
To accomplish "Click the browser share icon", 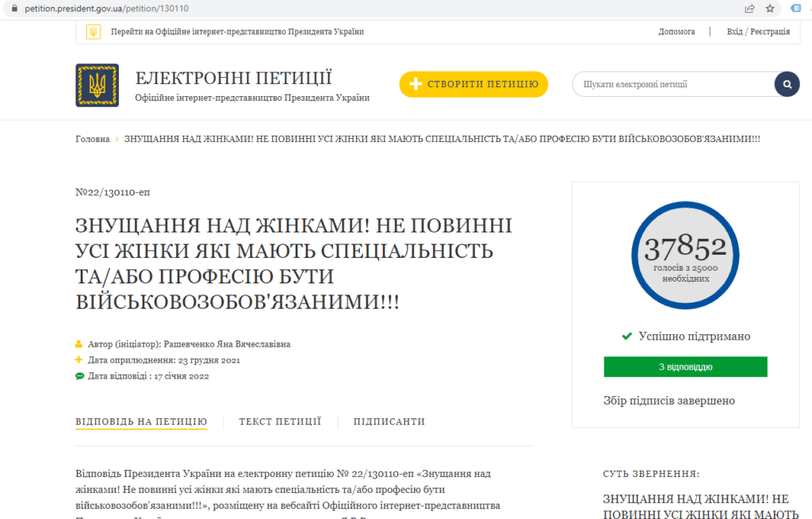I will pyautogui.click(x=749, y=10).
